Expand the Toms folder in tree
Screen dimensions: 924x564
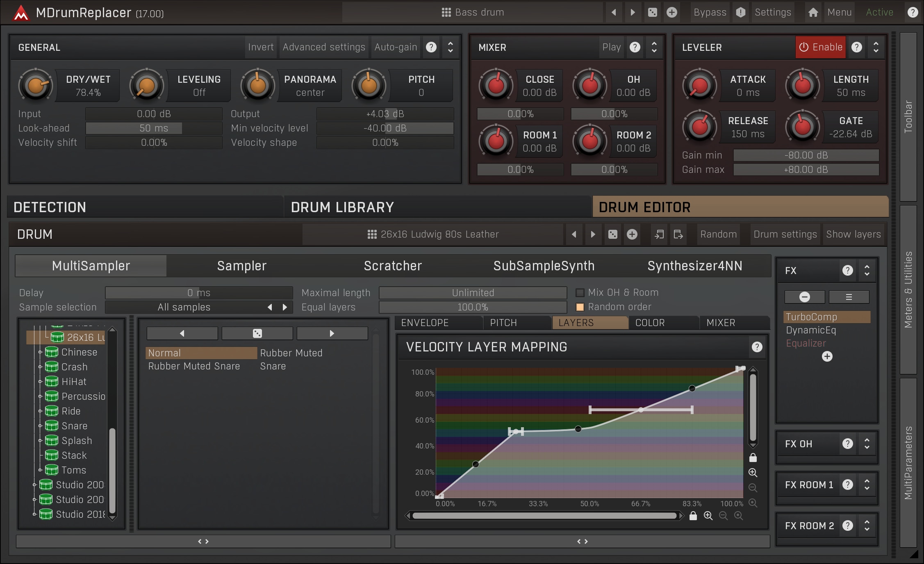pyautogui.click(x=40, y=470)
